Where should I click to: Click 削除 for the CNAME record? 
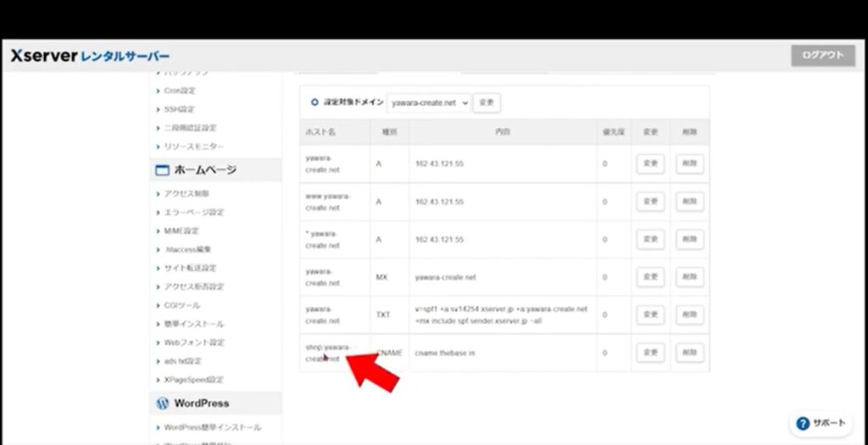click(x=690, y=353)
